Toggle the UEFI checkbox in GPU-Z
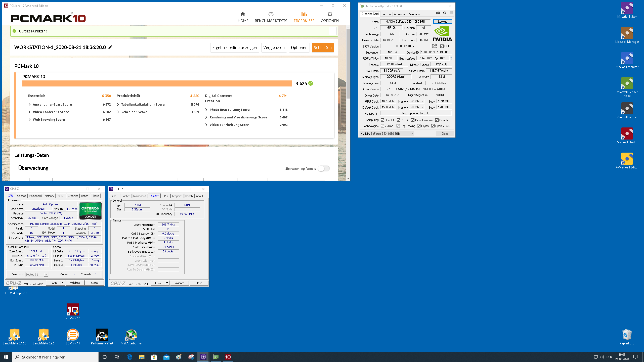This screenshot has width=644, height=362. pyautogui.click(x=442, y=46)
